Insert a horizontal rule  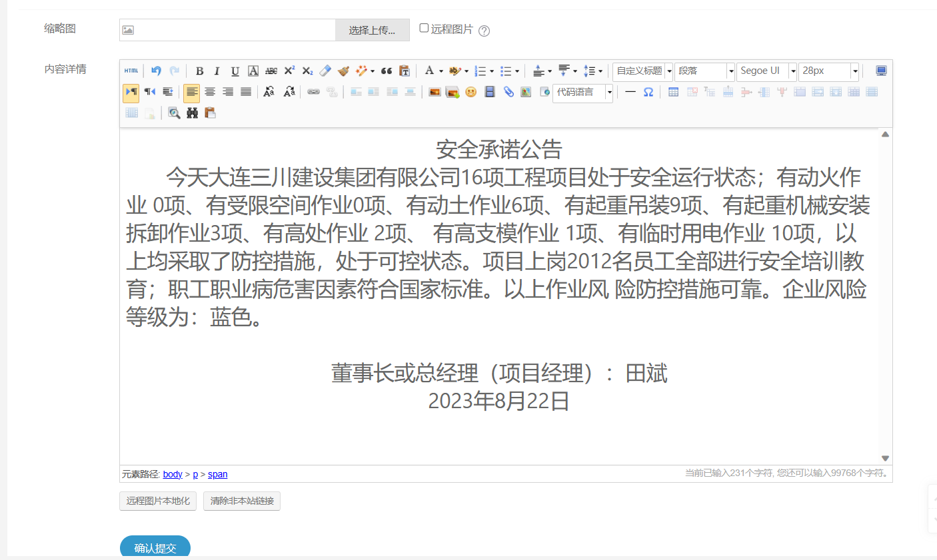[x=630, y=92]
